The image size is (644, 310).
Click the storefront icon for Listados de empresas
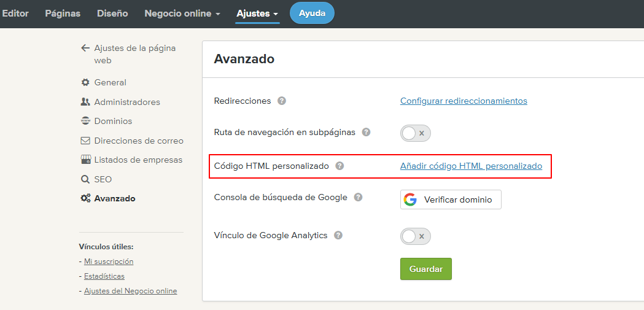[85, 160]
